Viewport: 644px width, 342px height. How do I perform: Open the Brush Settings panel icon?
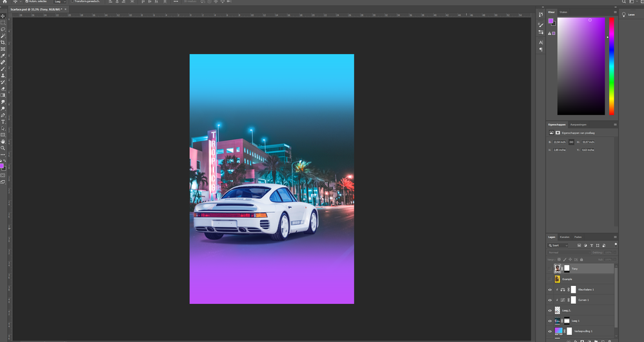click(541, 25)
